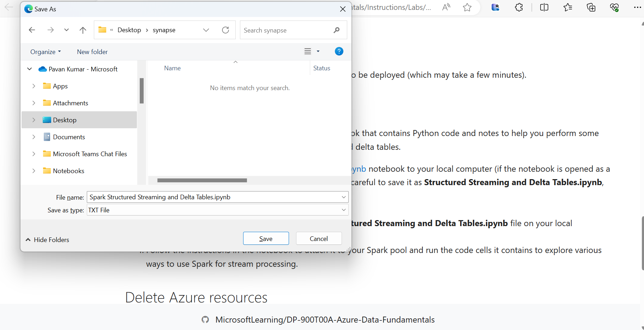Click the File name input field
Viewport: 644px width, 330px height.
tap(214, 197)
